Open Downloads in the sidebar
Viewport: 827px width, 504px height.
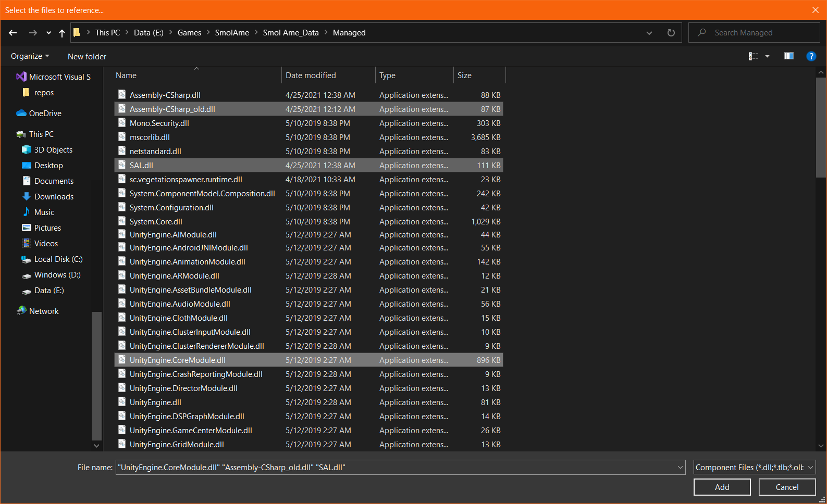coord(48,196)
